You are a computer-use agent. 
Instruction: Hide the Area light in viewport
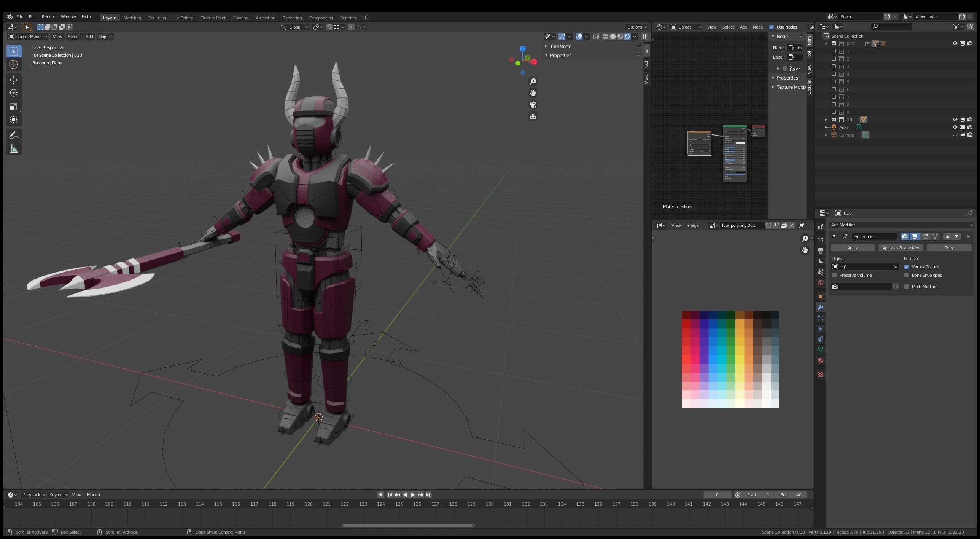955,127
